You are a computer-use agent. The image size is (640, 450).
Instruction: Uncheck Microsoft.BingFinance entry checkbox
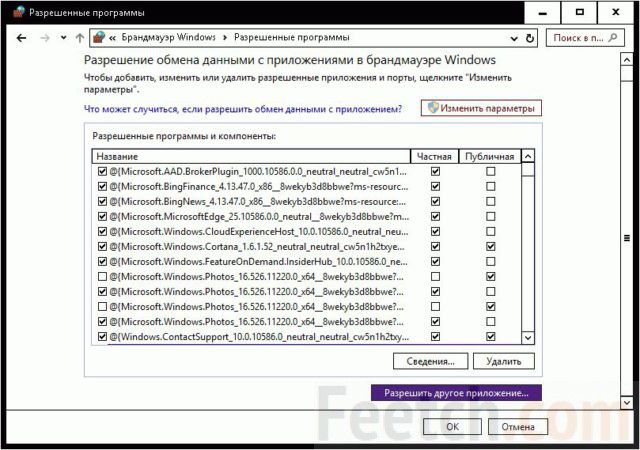pyautogui.click(x=102, y=187)
